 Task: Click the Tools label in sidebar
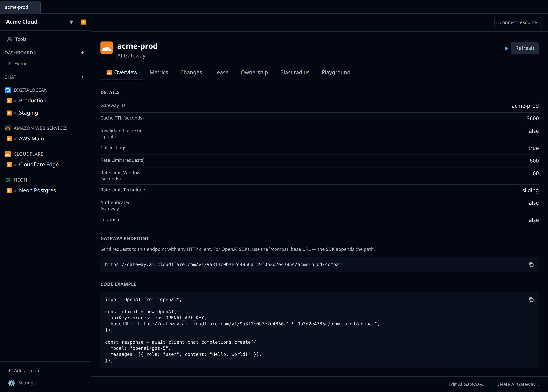21,39
